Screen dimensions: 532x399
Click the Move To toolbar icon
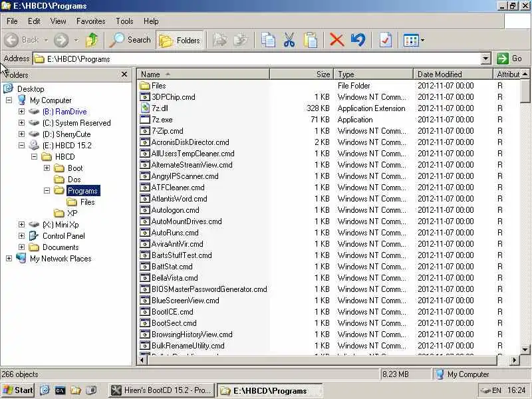pyautogui.click(x=220, y=40)
